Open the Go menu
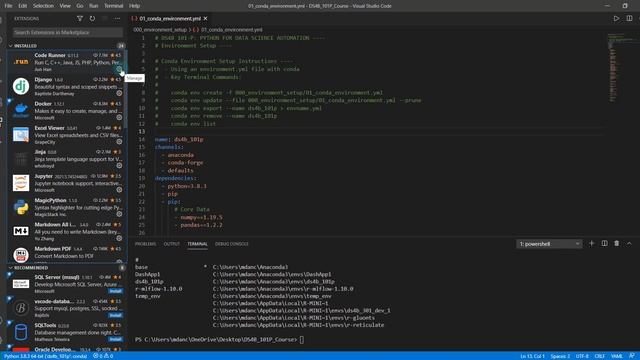 pos(80,6)
